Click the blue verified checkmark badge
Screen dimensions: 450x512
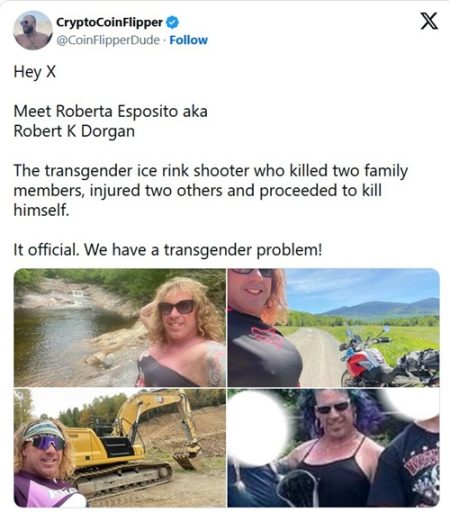point(172,22)
